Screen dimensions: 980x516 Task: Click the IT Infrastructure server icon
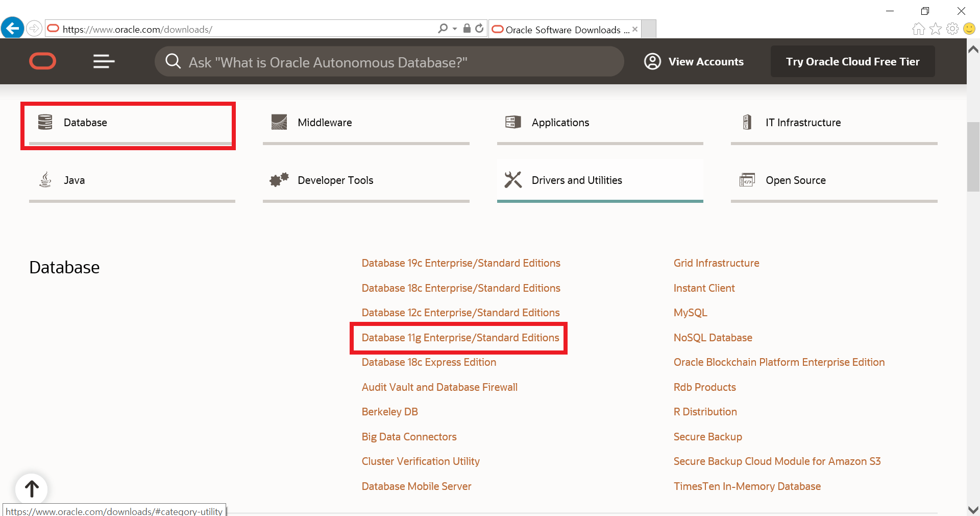click(x=747, y=122)
